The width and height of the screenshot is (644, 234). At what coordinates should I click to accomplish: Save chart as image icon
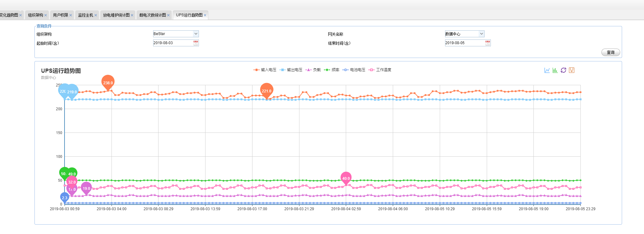pos(572,70)
